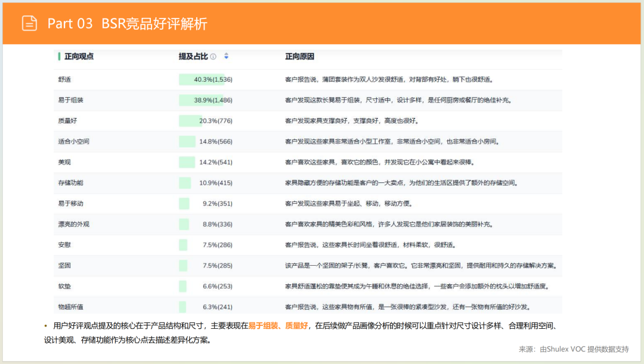Click the reason text for 美观 row

(380, 162)
